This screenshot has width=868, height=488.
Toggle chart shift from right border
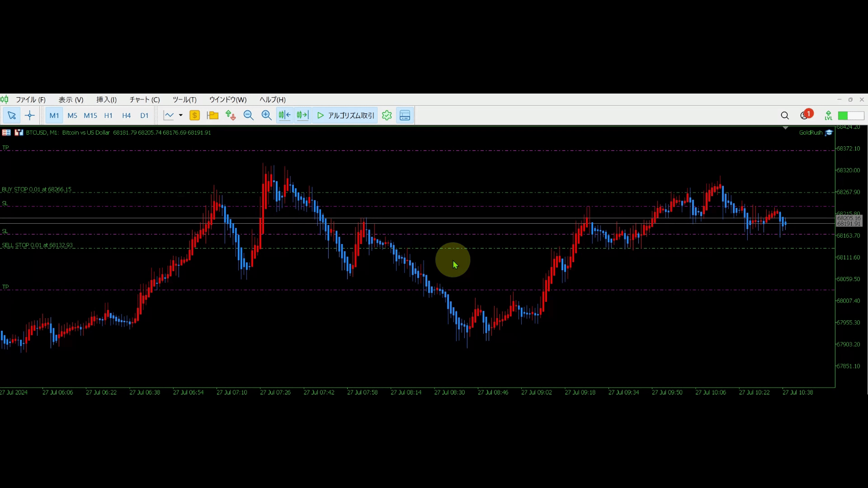tap(284, 116)
